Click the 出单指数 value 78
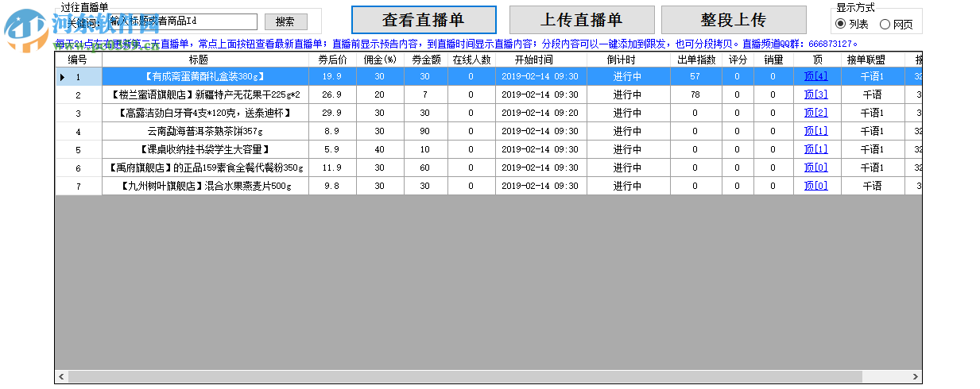The width and height of the screenshot is (980, 389). coord(695,94)
